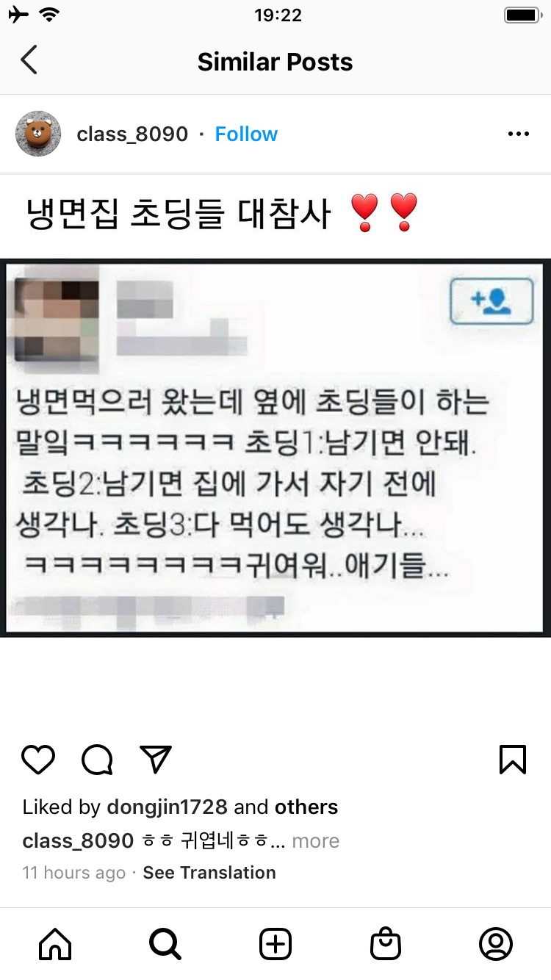Like the post with the heart icon
Image resolution: width=551 pixels, height=980 pixels.
38,760
